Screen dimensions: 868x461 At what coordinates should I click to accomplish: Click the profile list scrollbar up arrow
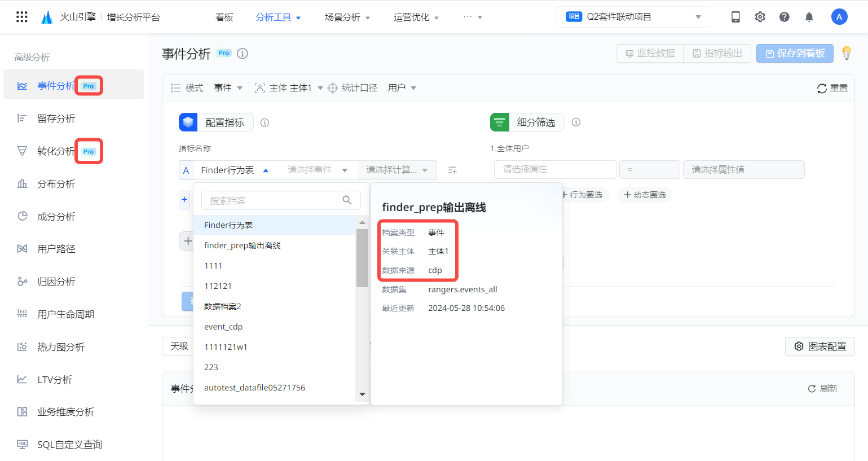click(362, 222)
